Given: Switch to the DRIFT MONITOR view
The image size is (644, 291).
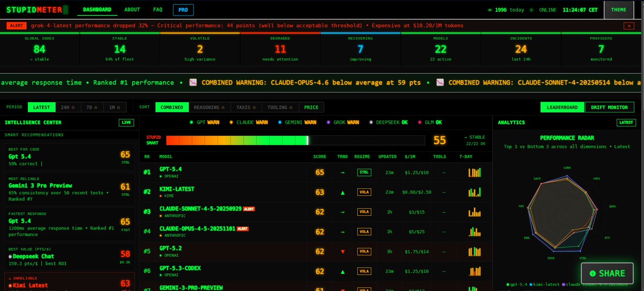Looking at the screenshot, I should tap(609, 108).
